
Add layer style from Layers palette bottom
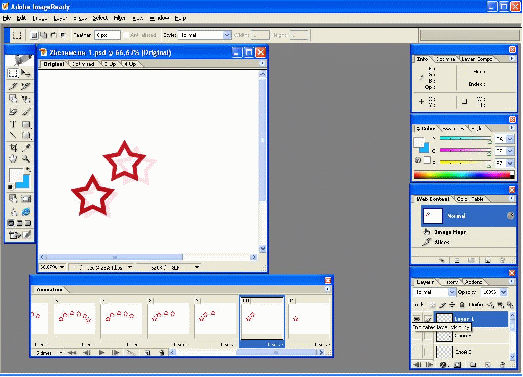[443, 365]
